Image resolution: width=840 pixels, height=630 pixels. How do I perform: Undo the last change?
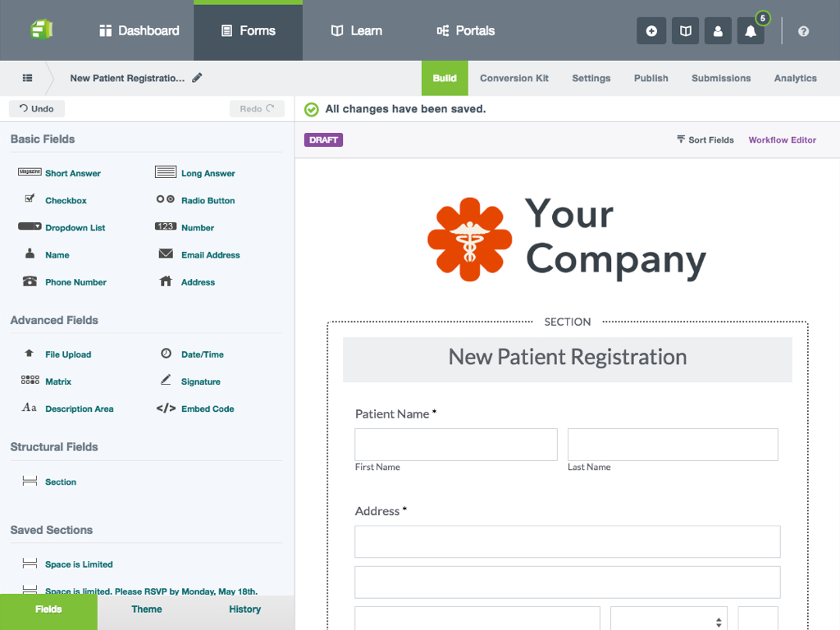[x=36, y=107]
